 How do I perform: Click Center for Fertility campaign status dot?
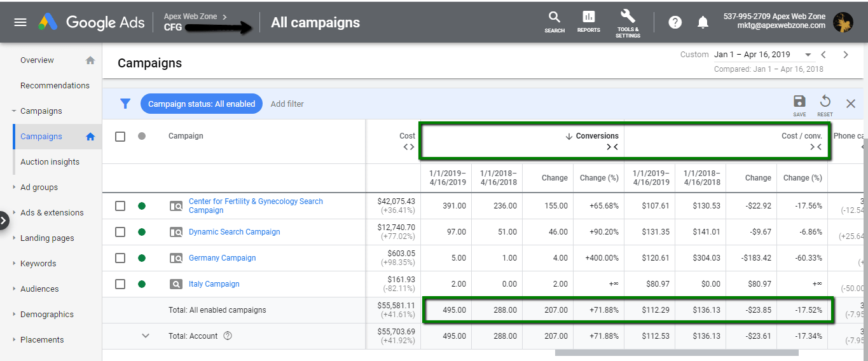tap(142, 206)
